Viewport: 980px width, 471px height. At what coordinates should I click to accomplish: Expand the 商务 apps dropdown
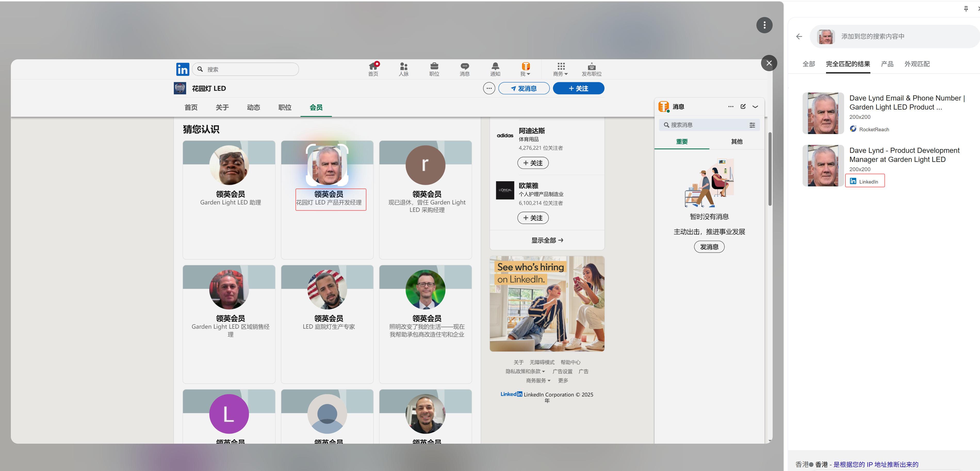(561, 69)
